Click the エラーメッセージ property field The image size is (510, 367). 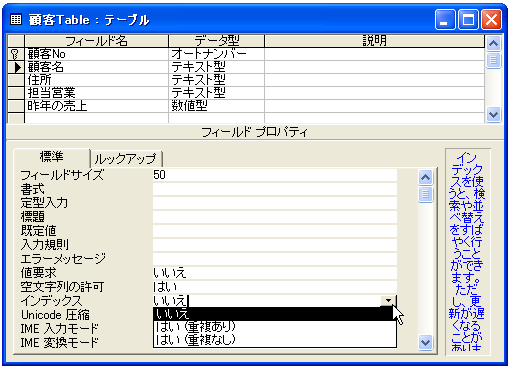tap(275, 259)
